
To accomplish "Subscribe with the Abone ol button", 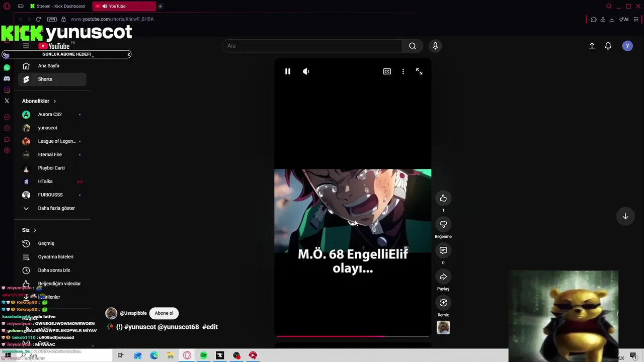I will pyautogui.click(x=164, y=313).
